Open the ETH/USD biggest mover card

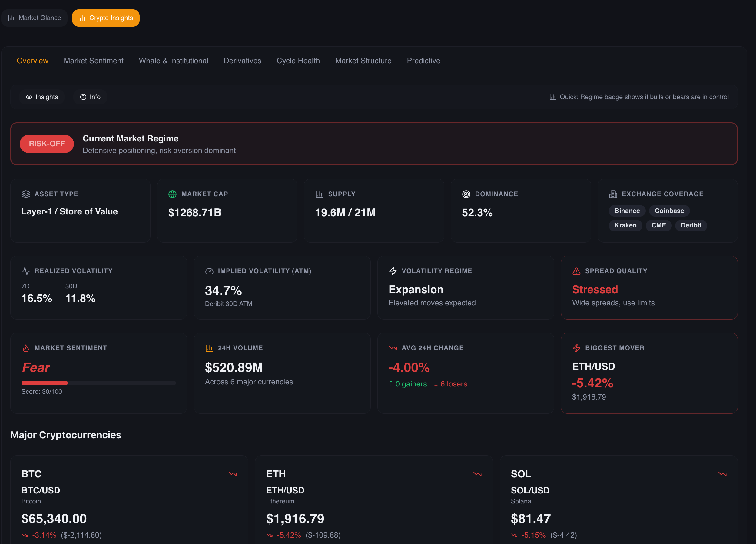click(649, 373)
